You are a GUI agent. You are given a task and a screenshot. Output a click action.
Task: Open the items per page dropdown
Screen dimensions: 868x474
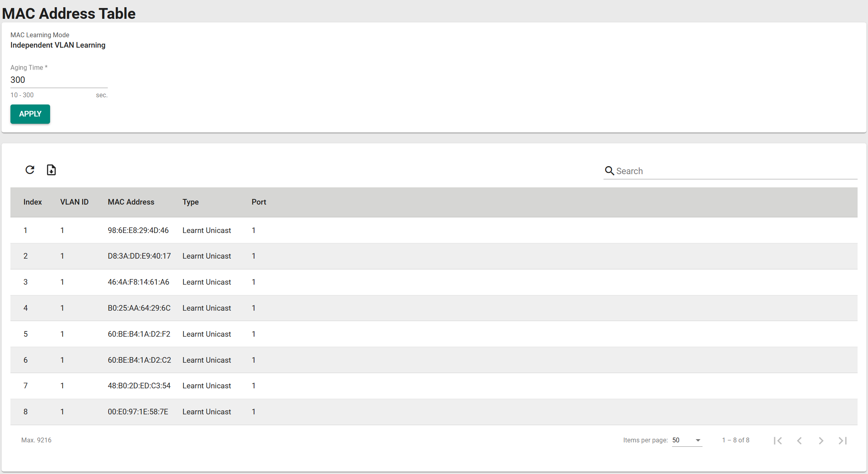pyautogui.click(x=687, y=440)
